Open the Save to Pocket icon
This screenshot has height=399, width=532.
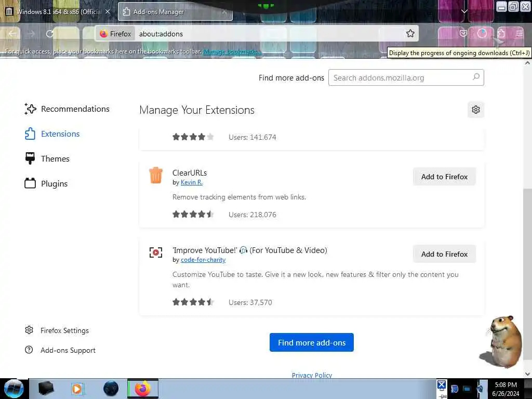tap(463, 33)
